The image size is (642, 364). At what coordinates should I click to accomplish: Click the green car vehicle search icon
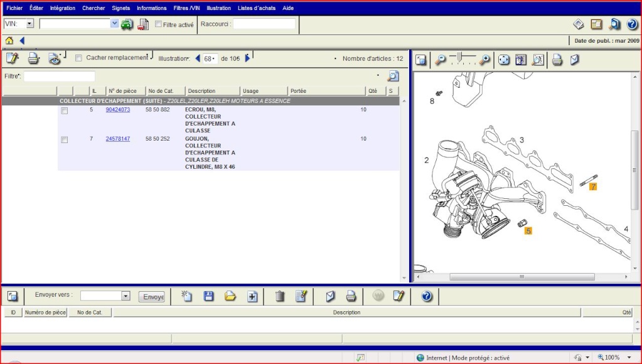coord(127,24)
